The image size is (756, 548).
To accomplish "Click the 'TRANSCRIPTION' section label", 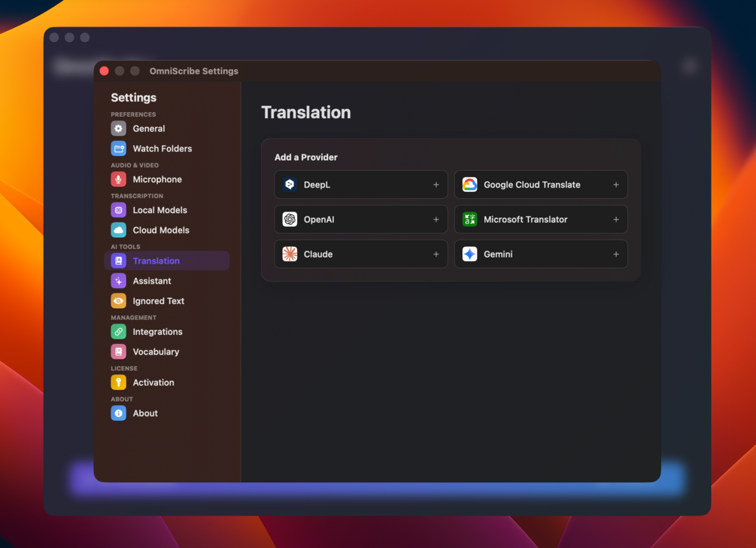I will pos(137,196).
